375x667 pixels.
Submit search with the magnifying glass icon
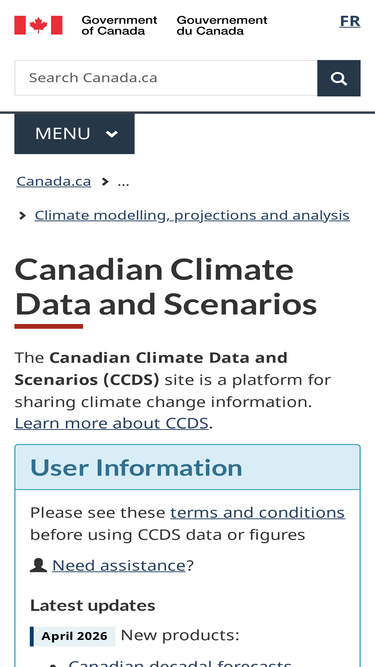(x=339, y=78)
